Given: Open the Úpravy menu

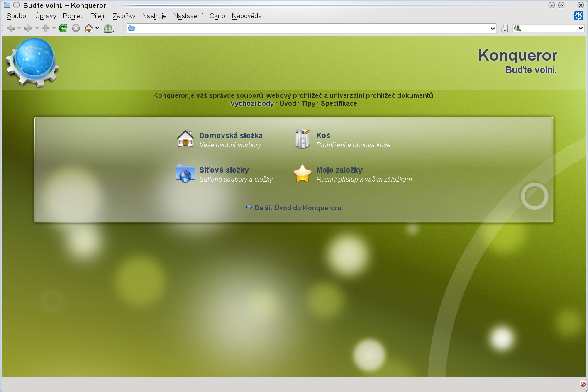Looking at the screenshot, I should (46, 16).
